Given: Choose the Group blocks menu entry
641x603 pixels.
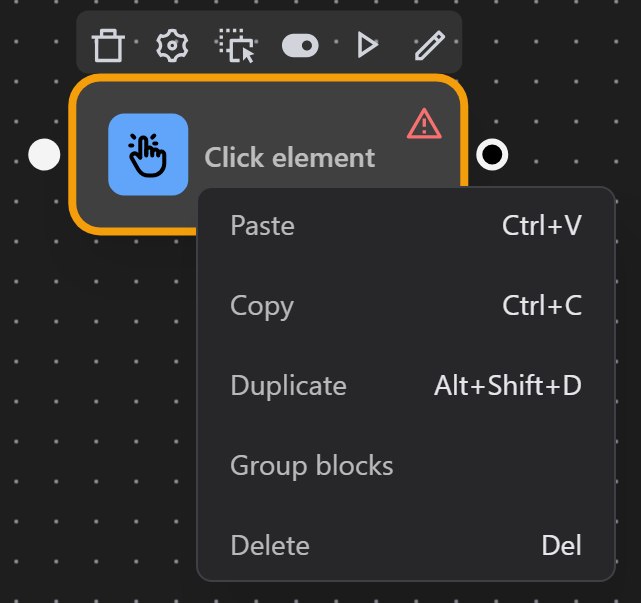Looking at the screenshot, I should pyautogui.click(x=312, y=466).
